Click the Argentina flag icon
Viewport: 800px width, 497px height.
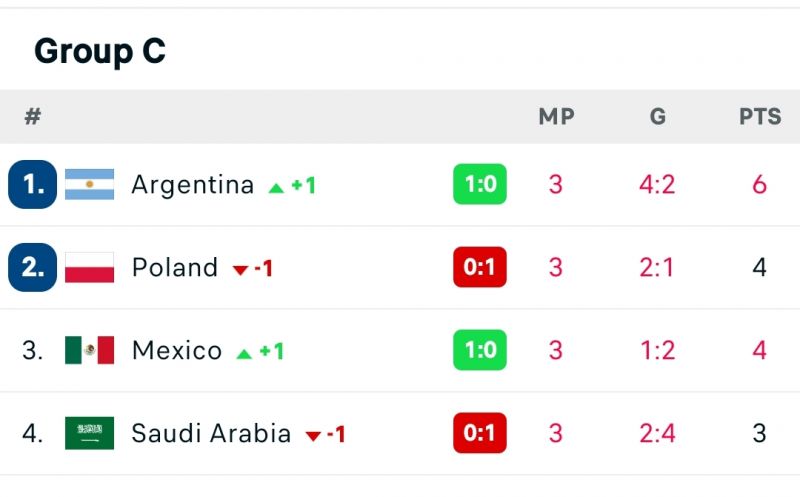coord(89,184)
